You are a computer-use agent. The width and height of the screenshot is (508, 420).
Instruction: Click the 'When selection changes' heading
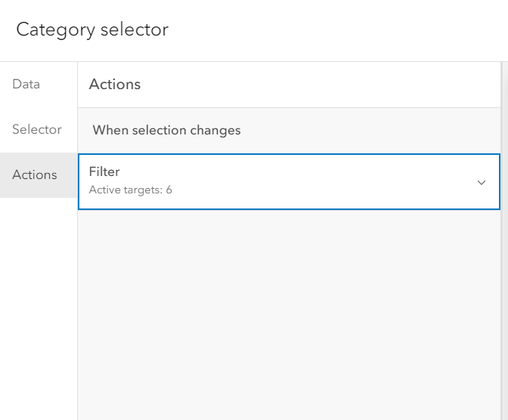tap(166, 130)
